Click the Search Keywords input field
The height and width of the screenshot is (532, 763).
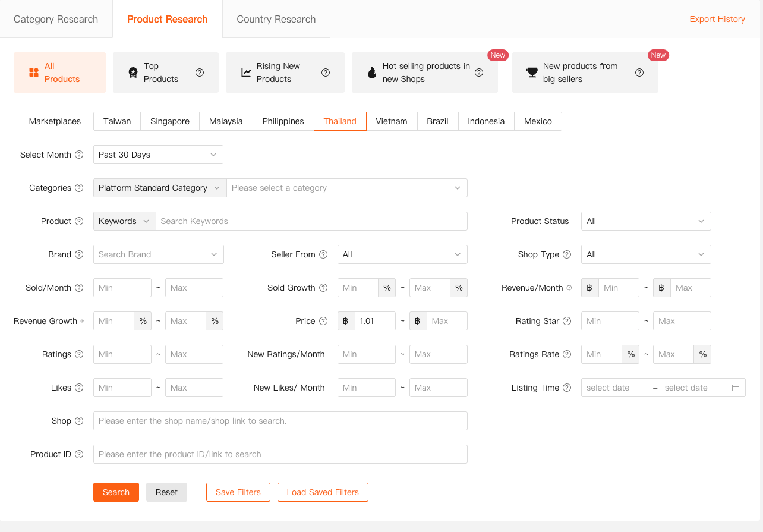311,221
